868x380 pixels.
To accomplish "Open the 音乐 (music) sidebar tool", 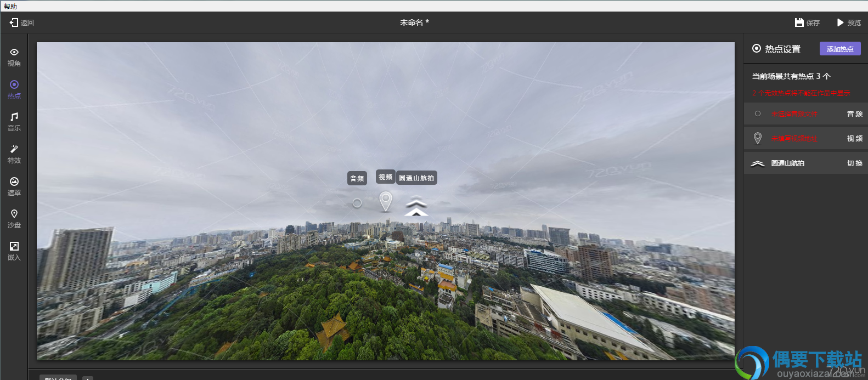I will pos(14,122).
